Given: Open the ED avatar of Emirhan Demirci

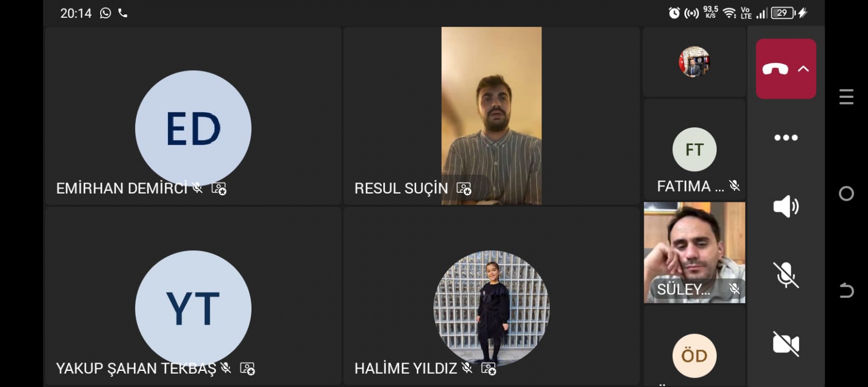Looking at the screenshot, I should tap(193, 128).
